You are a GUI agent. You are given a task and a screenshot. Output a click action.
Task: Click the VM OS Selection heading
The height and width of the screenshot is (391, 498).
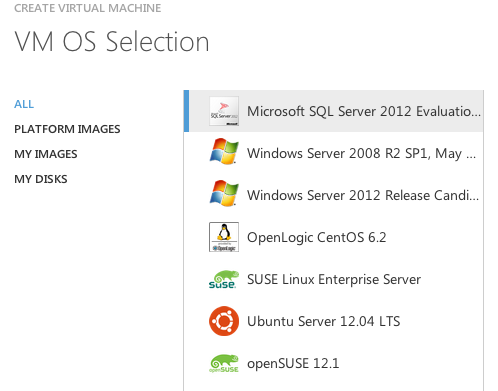(112, 42)
